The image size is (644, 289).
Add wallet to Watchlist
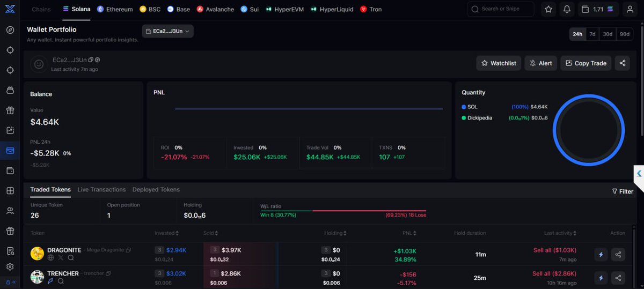click(499, 63)
